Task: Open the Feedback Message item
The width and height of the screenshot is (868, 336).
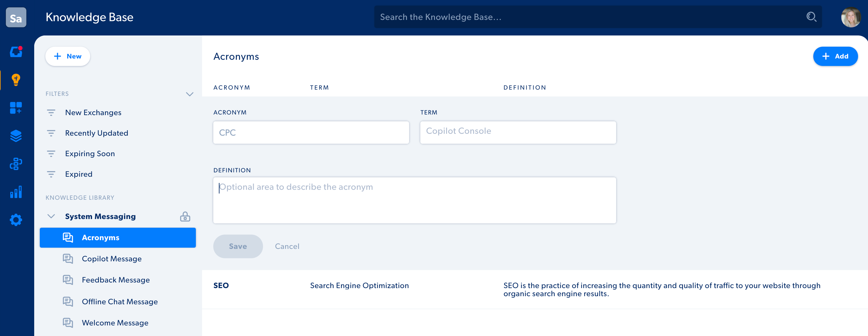Action: (x=116, y=280)
